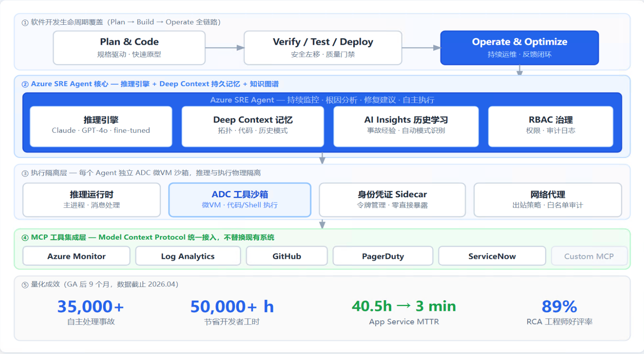
Task: Select the RCA 工程师好评率 label
Action: click(560, 322)
